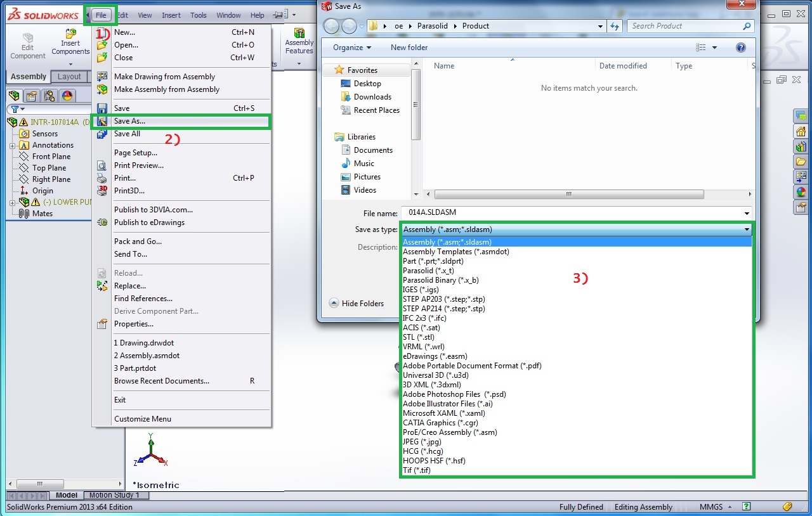Open the Appearances task pane icon
The image size is (812, 516).
[801, 192]
